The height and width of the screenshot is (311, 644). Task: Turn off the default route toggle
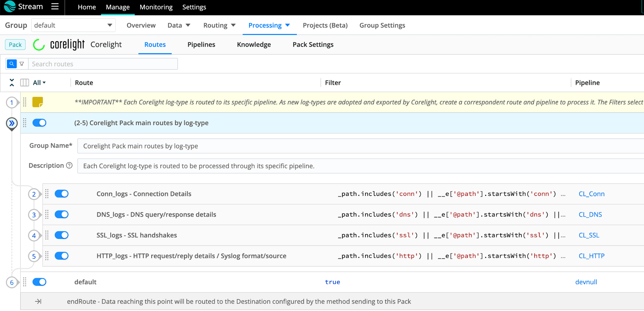click(39, 282)
